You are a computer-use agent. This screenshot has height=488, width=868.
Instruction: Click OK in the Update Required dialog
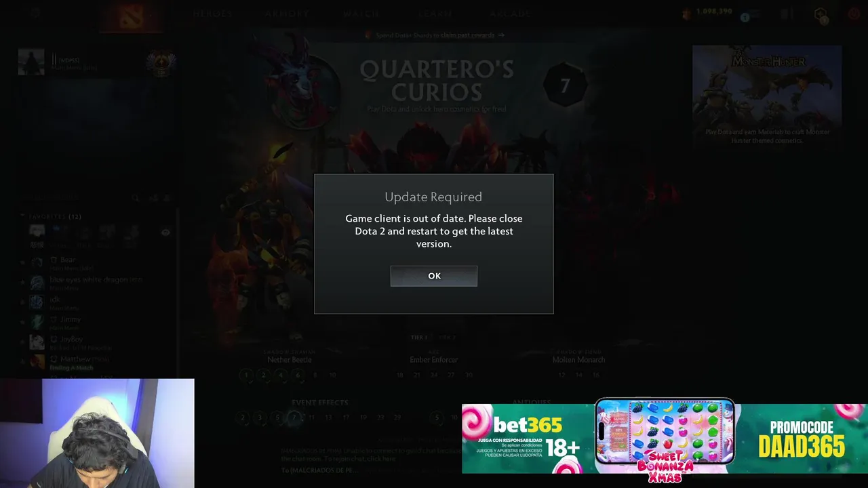(434, 276)
